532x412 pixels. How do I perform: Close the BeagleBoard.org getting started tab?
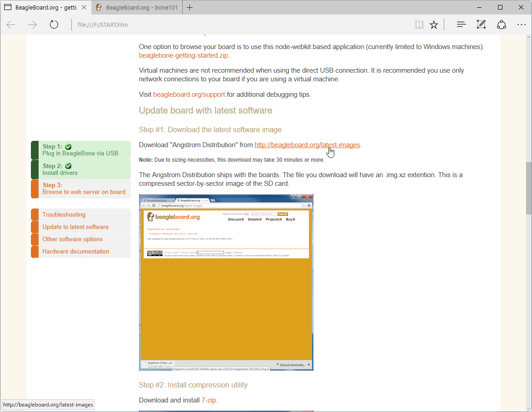coord(84,7)
